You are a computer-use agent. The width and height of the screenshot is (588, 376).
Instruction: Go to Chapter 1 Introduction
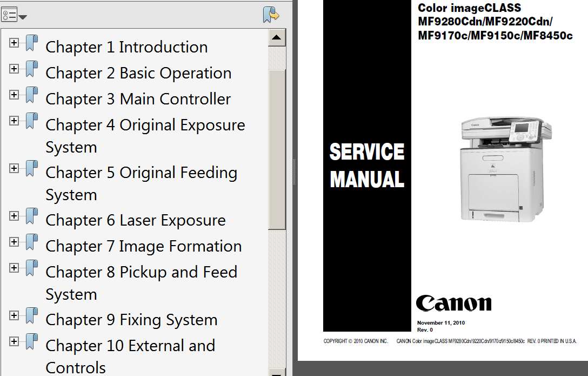pyautogui.click(x=126, y=47)
